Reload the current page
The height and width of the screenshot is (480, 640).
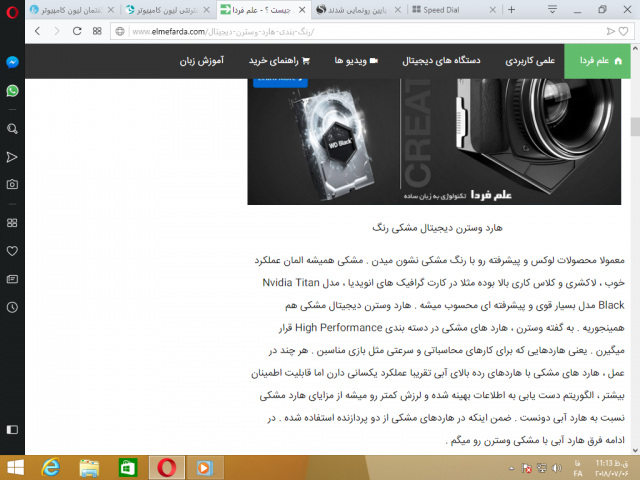(x=77, y=31)
